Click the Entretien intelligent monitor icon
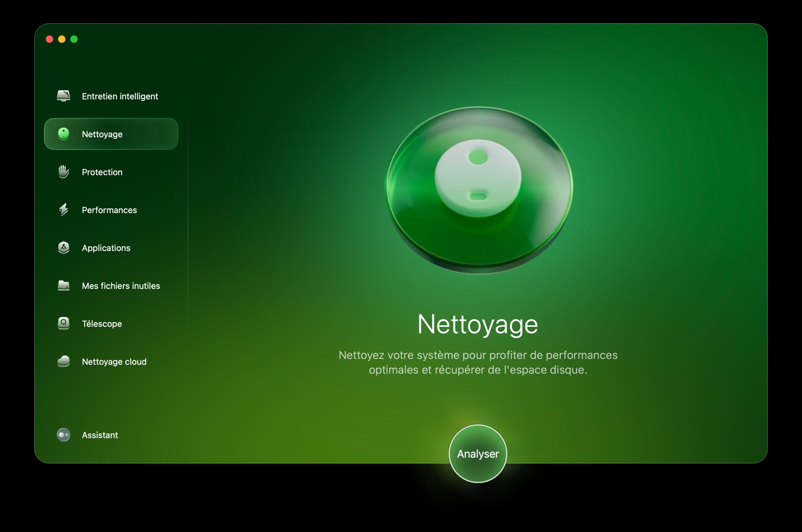The image size is (802, 532). [x=64, y=96]
